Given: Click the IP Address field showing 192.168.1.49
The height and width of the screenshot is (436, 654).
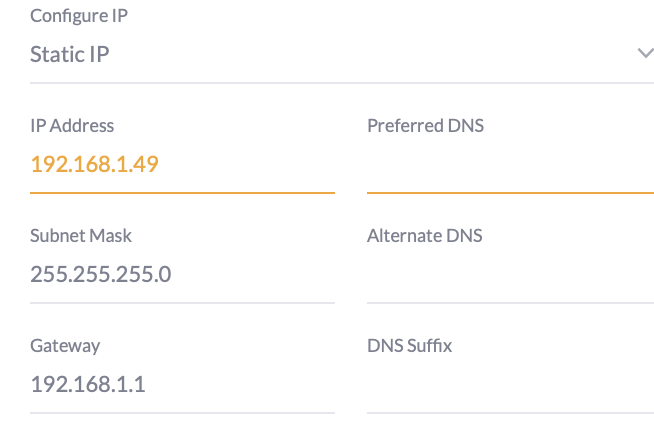Looking at the screenshot, I should point(182,164).
